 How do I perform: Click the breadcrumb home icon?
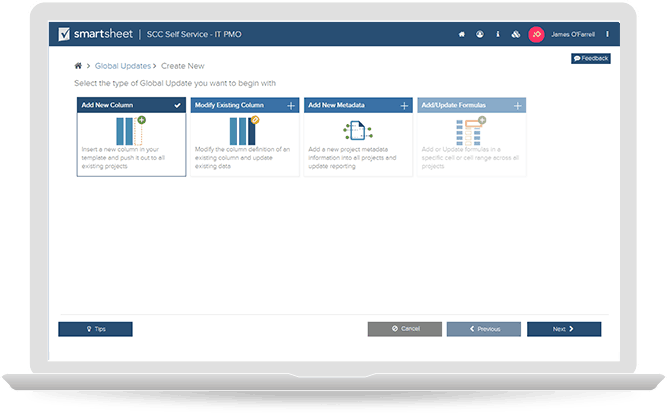pos(78,66)
